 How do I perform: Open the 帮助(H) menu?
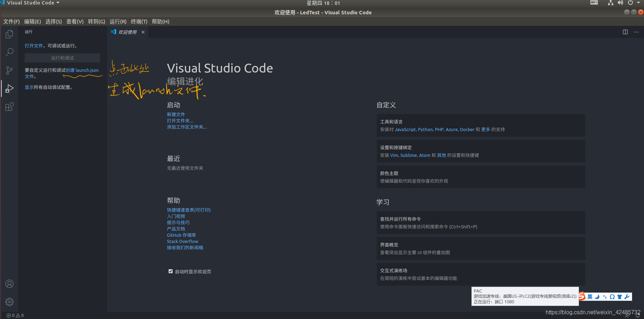pyautogui.click(x=160, y=22)
